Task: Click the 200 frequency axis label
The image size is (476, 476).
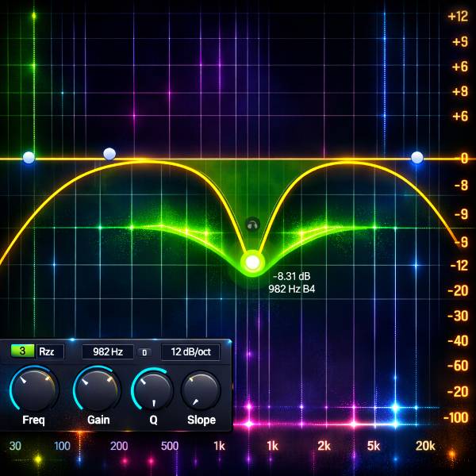Action: (x=119, y=446)
